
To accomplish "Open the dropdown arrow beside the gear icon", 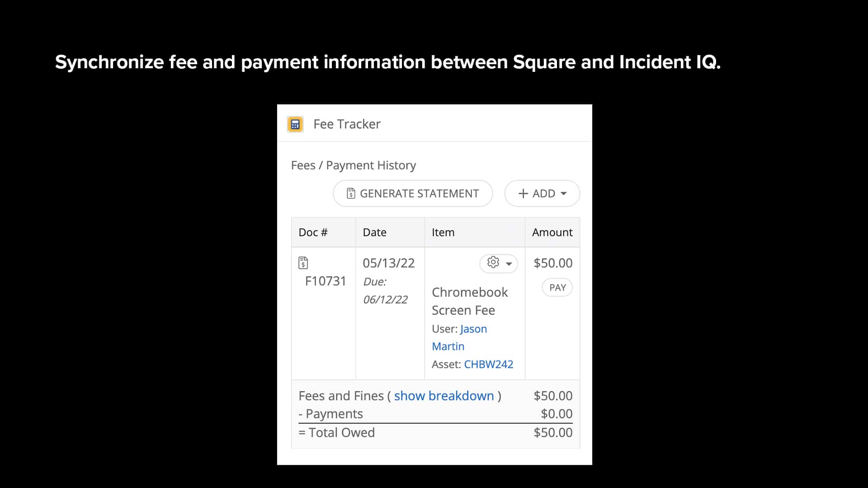I will click(x=509, y=264).
